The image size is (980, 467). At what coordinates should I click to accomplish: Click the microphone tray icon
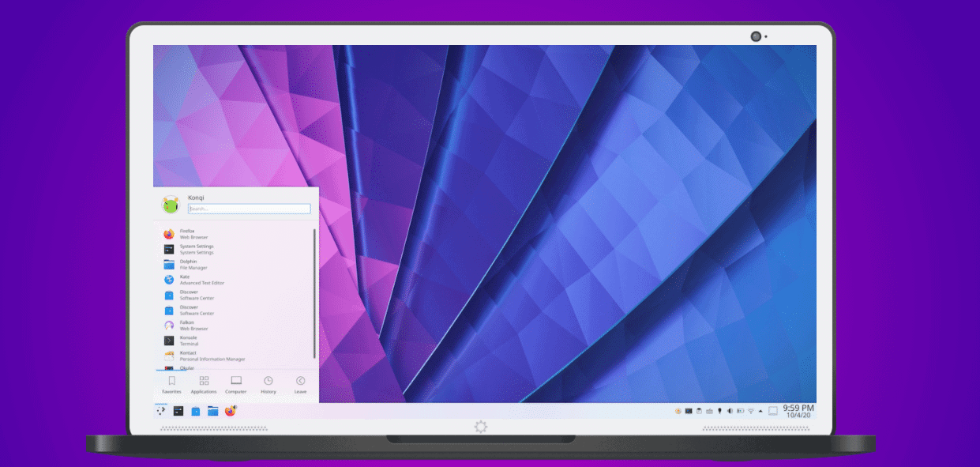[x=719, y=411]
